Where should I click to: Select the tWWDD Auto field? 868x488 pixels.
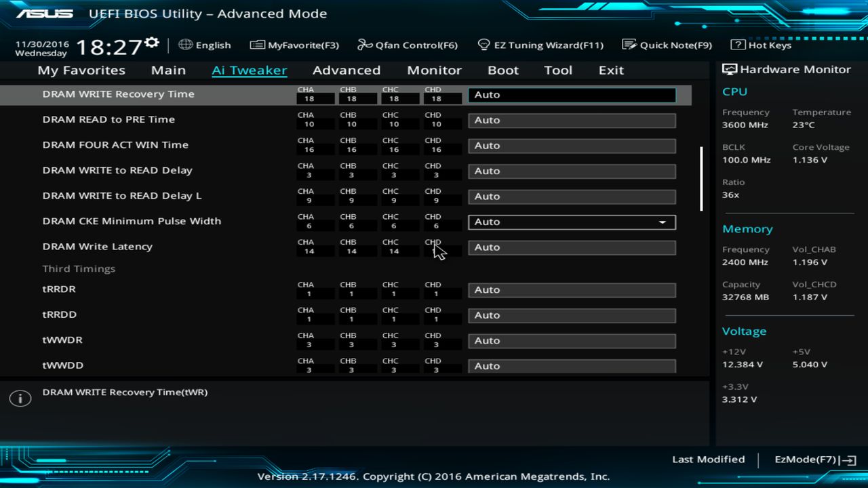click(x=572, y=365)
